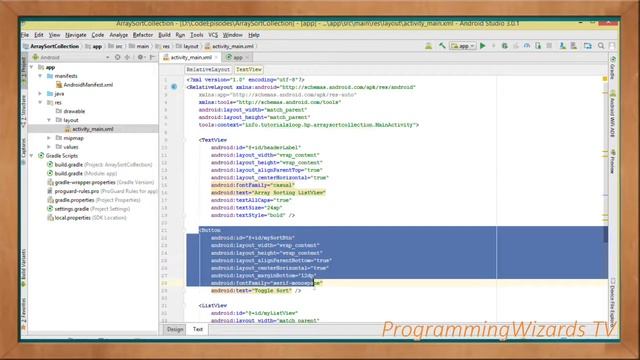Viewport: 640px width, 360px height.
Task: Click the Android figure icon left of hammer
Action: click(x=429, y=46)
